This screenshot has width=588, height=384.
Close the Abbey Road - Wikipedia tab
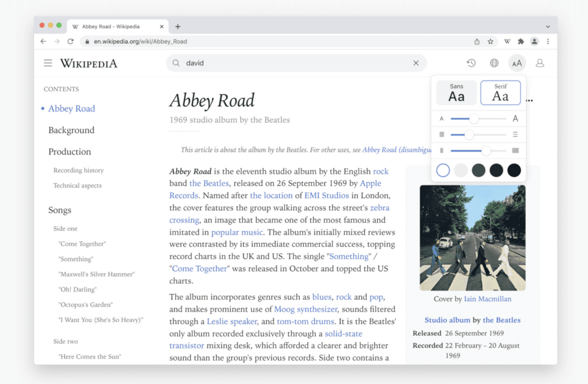pyautogui.click(x=161, y=26)
